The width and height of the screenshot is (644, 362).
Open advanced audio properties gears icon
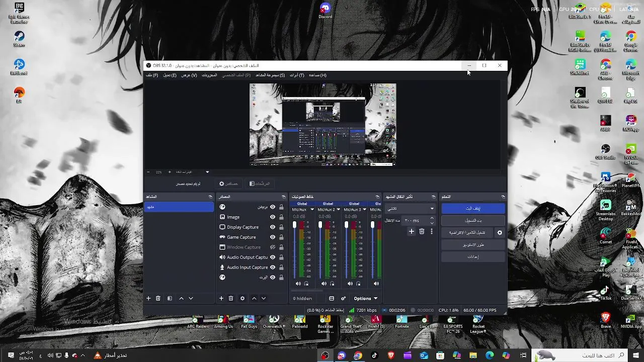[x=343, y=298]
